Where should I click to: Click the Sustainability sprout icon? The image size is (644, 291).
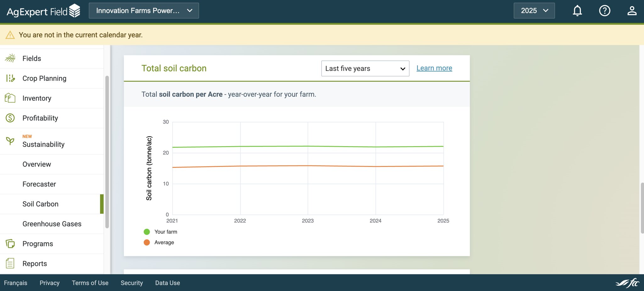[x=10, y=140]
